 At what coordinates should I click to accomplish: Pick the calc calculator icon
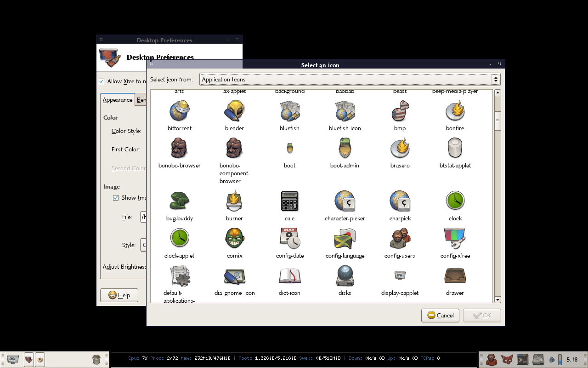coord(289,201)
